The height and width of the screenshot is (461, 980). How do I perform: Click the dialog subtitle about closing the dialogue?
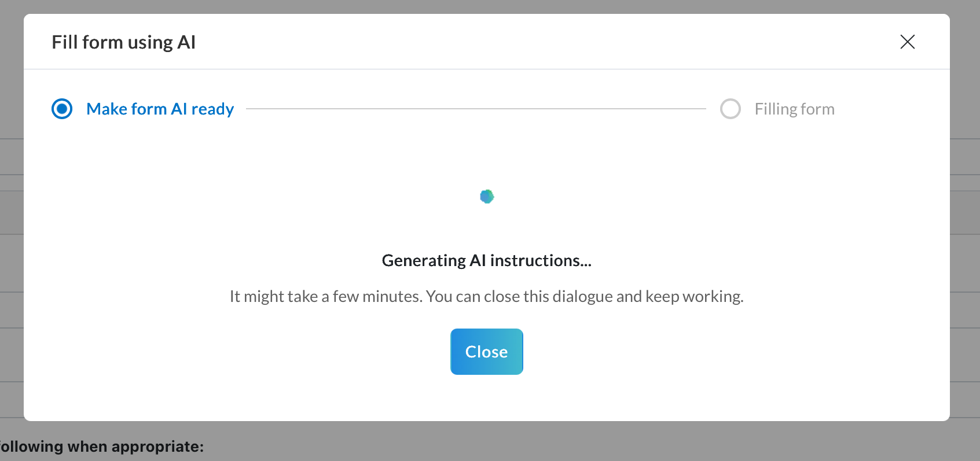coord(486,296)
